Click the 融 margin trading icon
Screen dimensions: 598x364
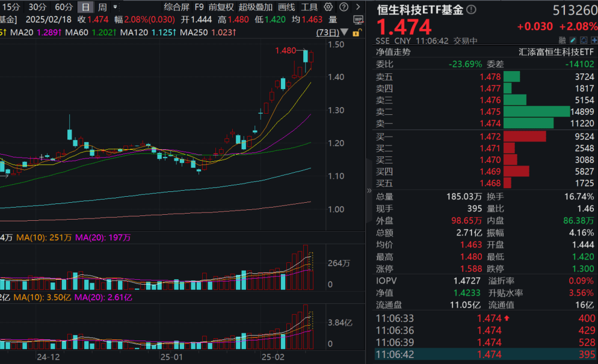click(561, 40)
